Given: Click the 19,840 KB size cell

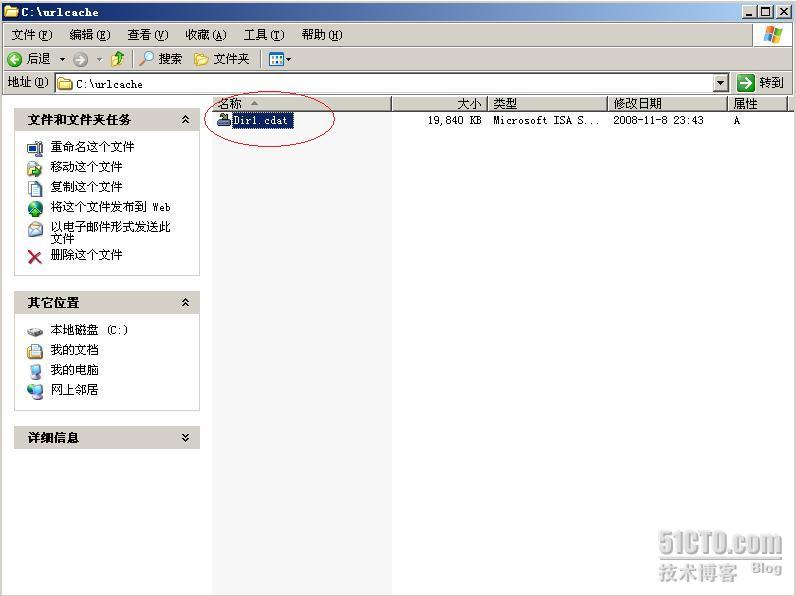Looking at the screenshot, I should point(454,120).
